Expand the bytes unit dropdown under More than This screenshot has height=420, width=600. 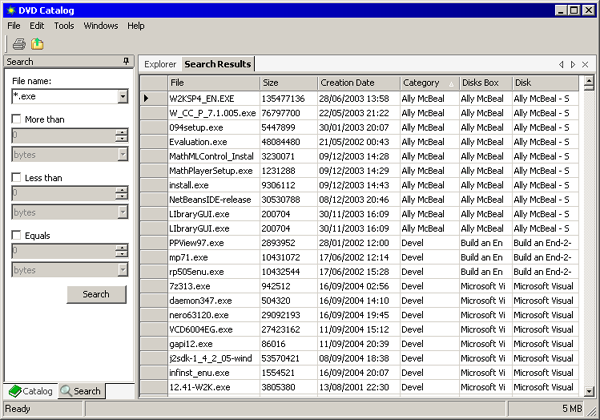[122, 154]
